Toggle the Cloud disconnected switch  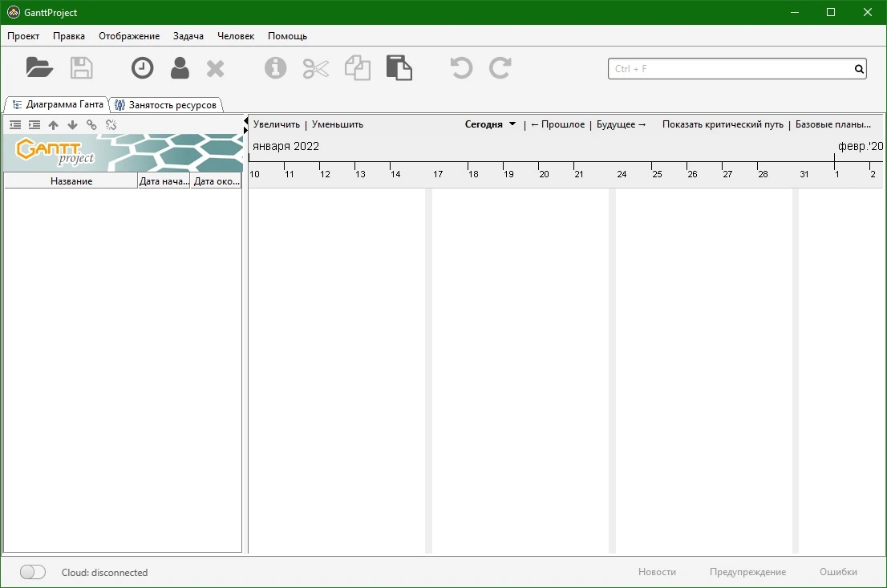(x=32, y=572)
